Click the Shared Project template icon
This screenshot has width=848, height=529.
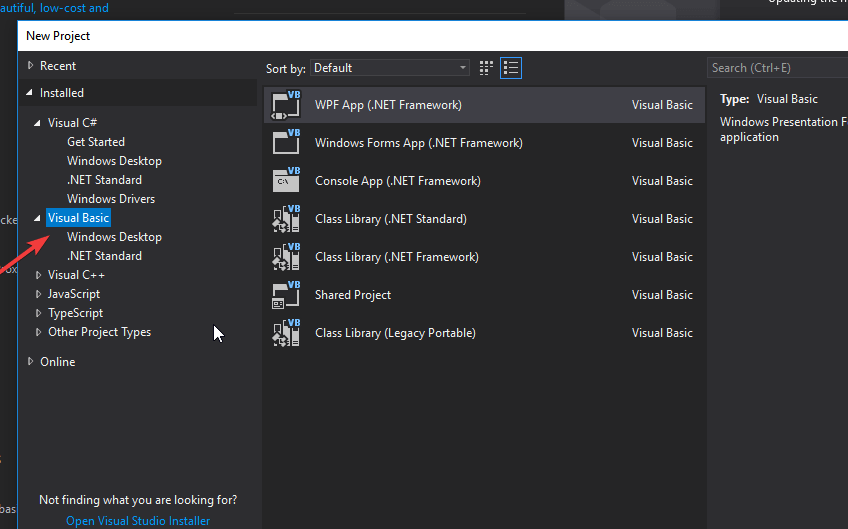pos(286,295)
